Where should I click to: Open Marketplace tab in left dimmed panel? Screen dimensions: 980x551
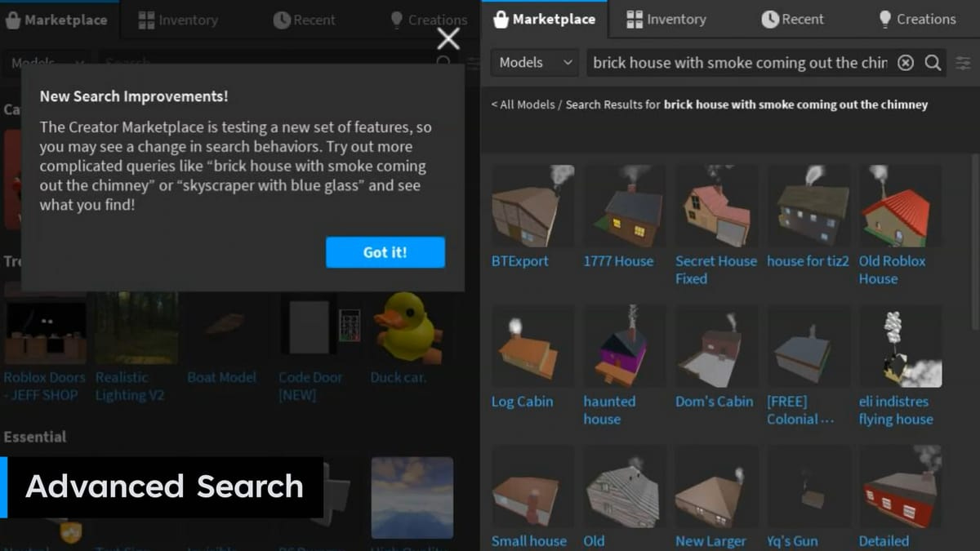pyautogui.click(x=57, y=20)
